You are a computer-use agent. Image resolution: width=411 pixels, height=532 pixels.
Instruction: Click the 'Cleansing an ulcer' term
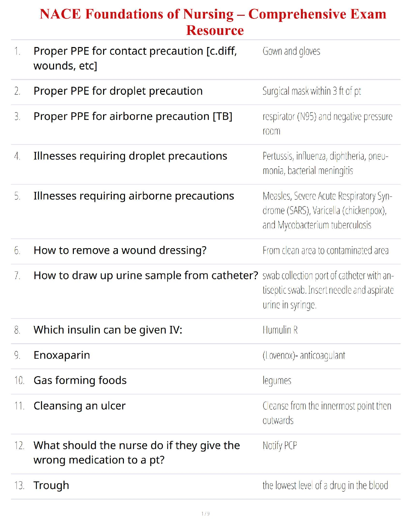pos(80,406)
